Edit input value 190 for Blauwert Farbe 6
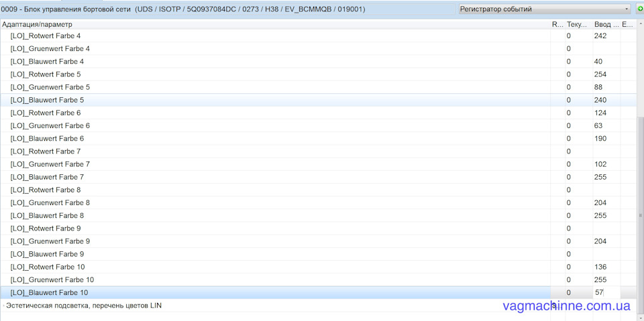The height and width of the screenshot is (321, 644). pyautogui.click(x=606, y=138)
